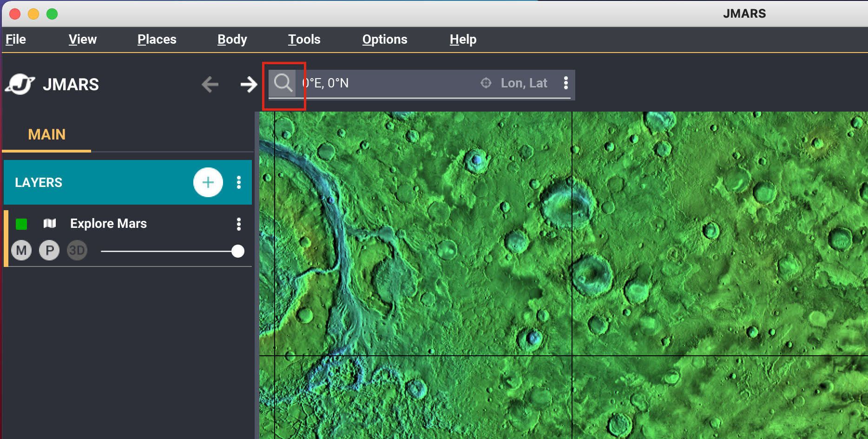Select the Explore Mars layer row
868x439 pixels.
128,238
